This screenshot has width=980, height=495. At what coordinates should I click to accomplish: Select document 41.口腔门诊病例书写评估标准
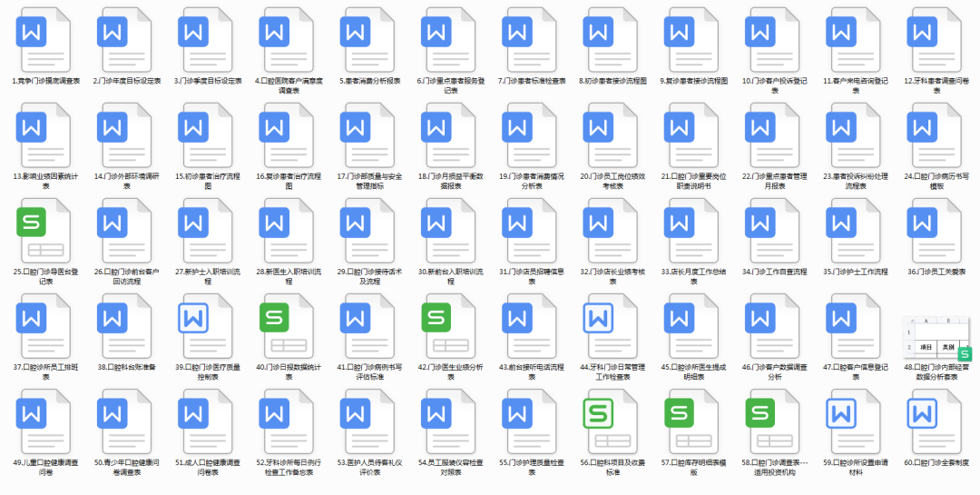click(x=369, y=327)
